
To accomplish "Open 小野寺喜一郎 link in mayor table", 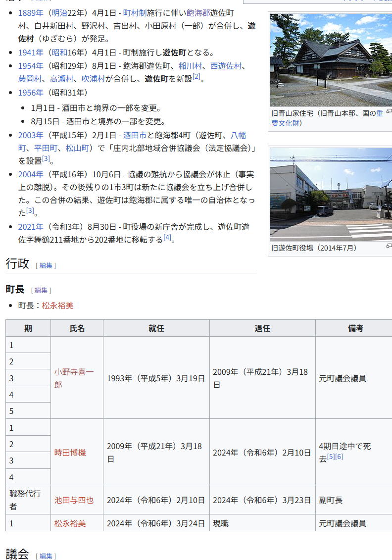I will coord(74,378).
